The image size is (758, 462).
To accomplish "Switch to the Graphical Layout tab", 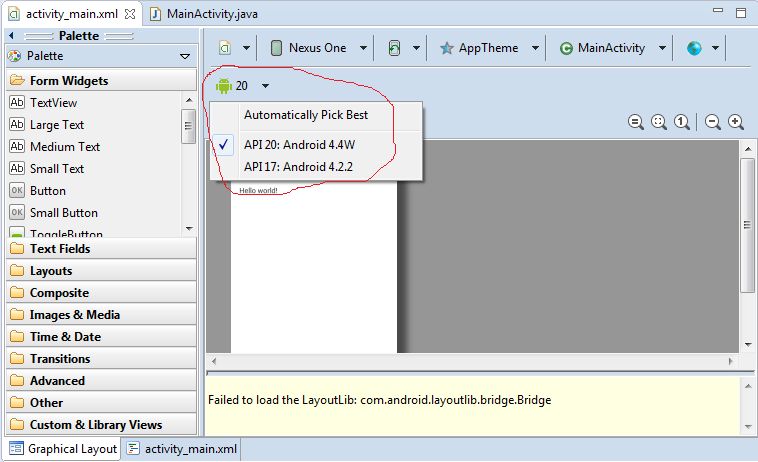I will pyautogui.click(x=64, y=448).
